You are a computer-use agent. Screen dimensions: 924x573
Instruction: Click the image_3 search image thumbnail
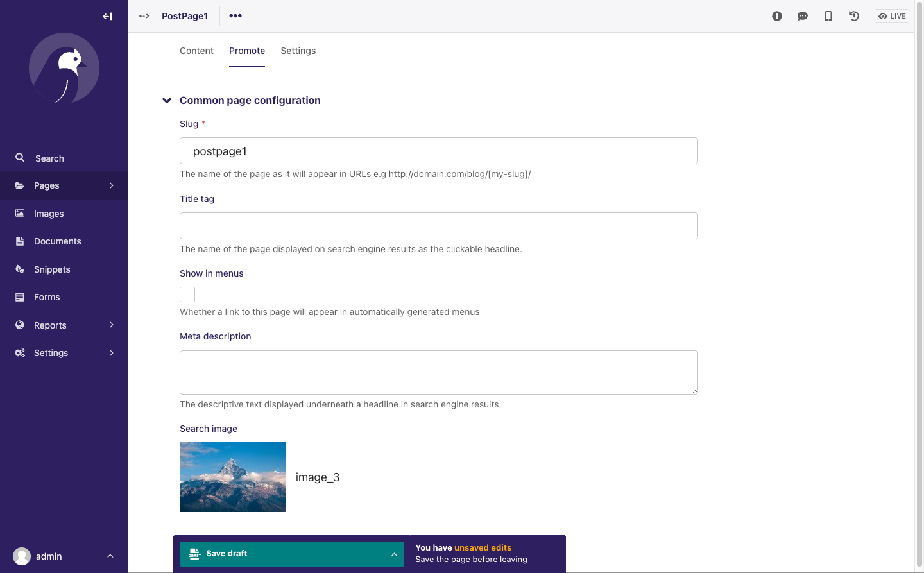pyautogui.click(x=232, y=477)
